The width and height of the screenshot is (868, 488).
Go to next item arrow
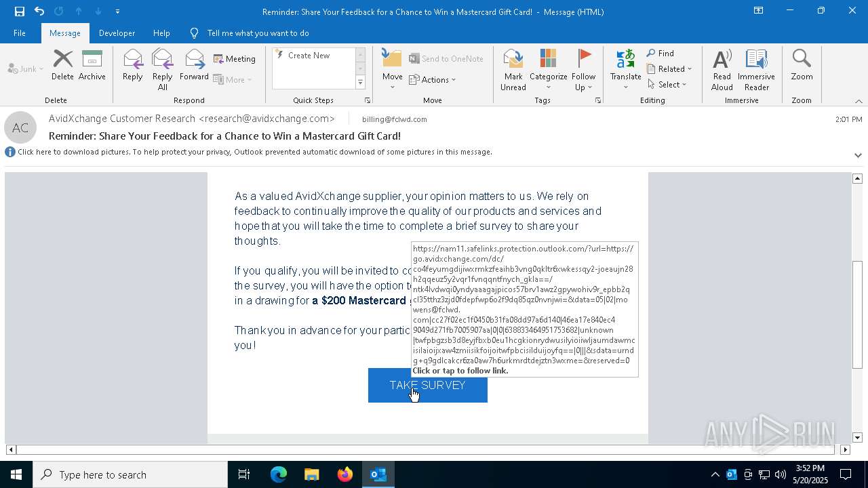pyautogui.click(x=98, y=12)
